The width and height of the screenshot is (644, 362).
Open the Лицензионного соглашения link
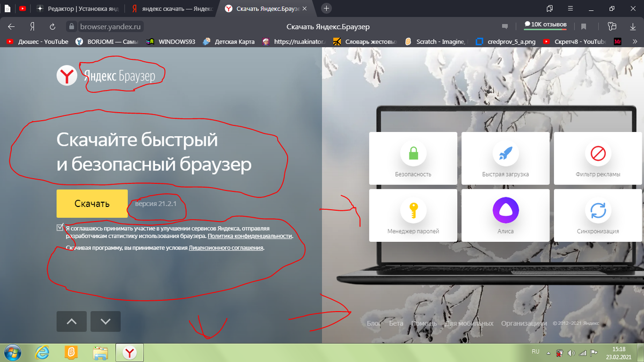tap(226, 248)
